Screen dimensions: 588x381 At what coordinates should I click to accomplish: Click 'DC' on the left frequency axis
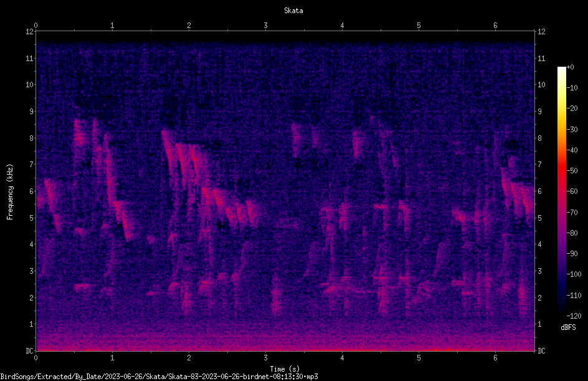point(29,351)
